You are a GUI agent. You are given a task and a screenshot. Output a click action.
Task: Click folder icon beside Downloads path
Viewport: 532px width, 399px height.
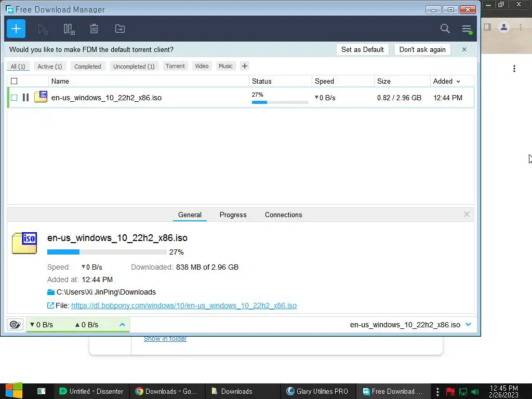tap(51, 292)
